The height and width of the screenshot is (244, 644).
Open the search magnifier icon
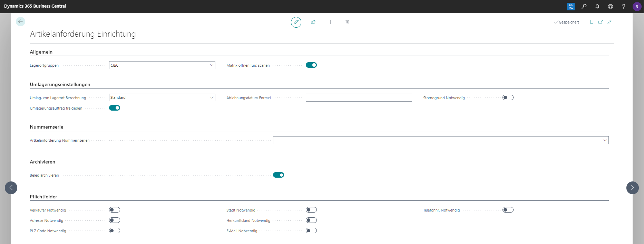click(x=584, y=6)
